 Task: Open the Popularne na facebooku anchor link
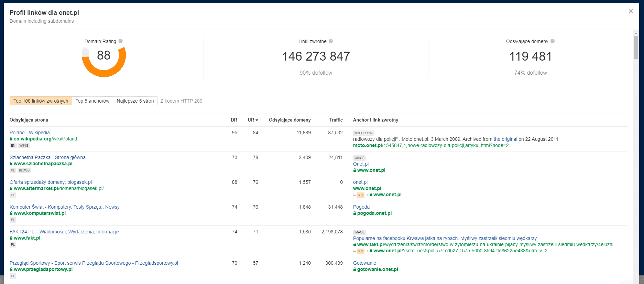click(x=445, y=238)
